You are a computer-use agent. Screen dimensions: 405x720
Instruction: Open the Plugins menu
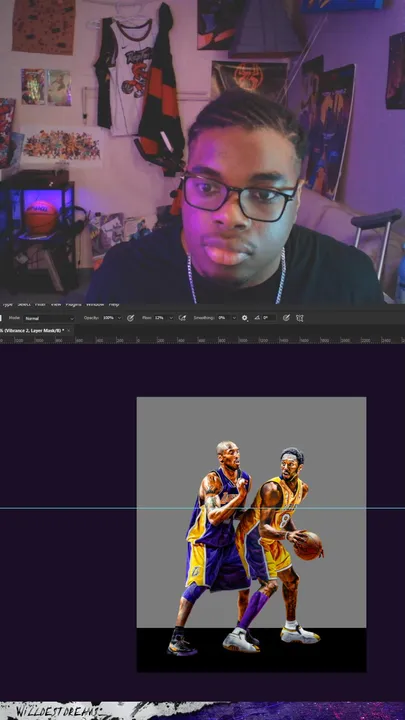click(x=73, y=304)
